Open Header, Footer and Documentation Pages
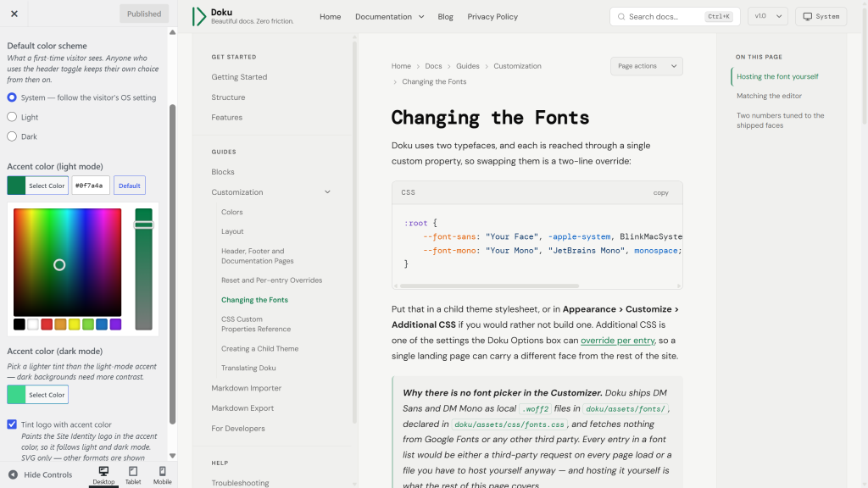This screenshot has width=868, height=488. coord(258,256)
